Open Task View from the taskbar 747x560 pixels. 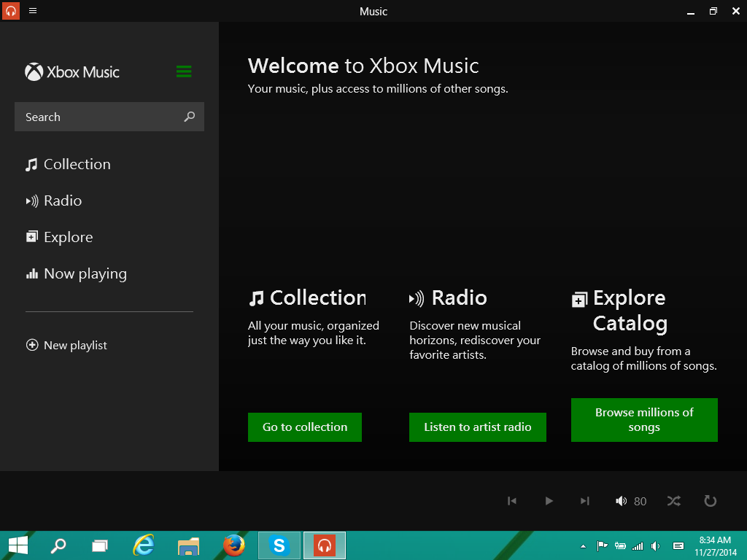[x=99, y=545]
